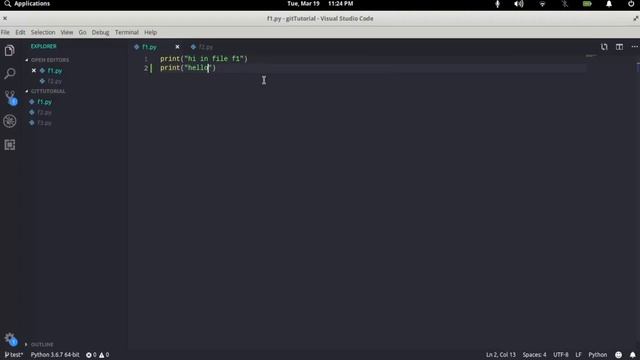Viewport: 640px width, 360px height.
Task: Open the Edit menu
Action: coord(20,32)
